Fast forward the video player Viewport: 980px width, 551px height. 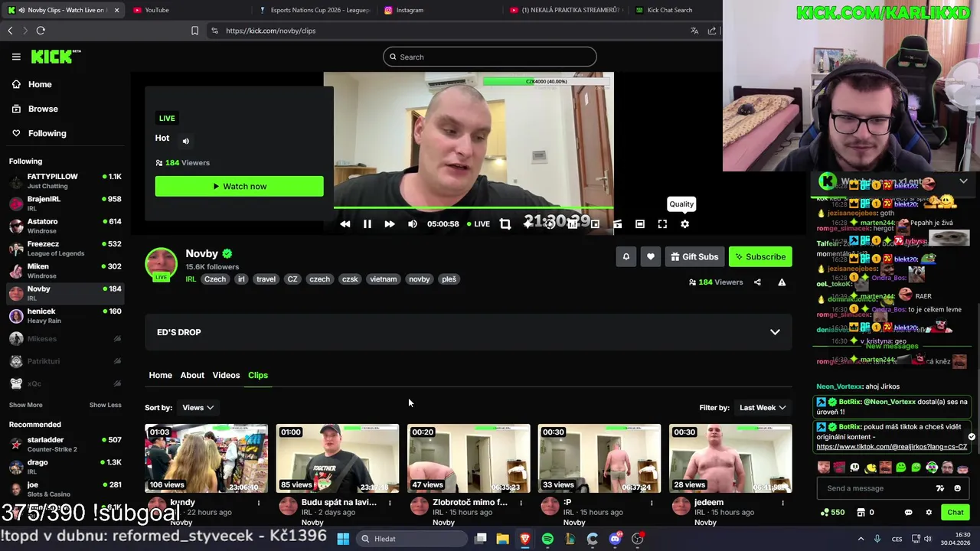click(x=389, y=224)
